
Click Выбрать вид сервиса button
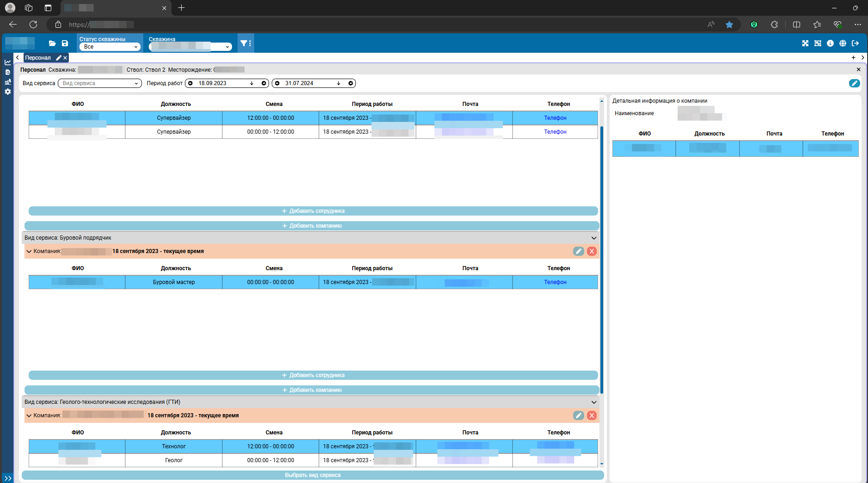click(x=312, y=475)
